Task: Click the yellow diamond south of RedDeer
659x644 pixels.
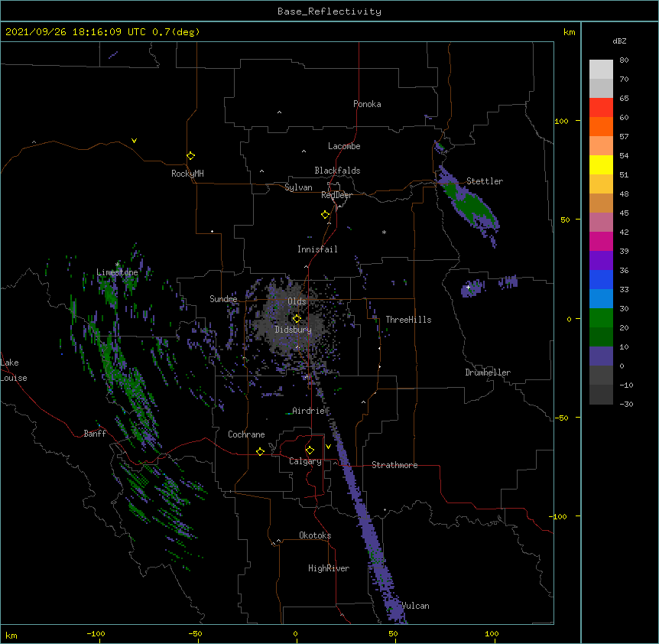Action: pyautogui.click(x=326, y=214)
